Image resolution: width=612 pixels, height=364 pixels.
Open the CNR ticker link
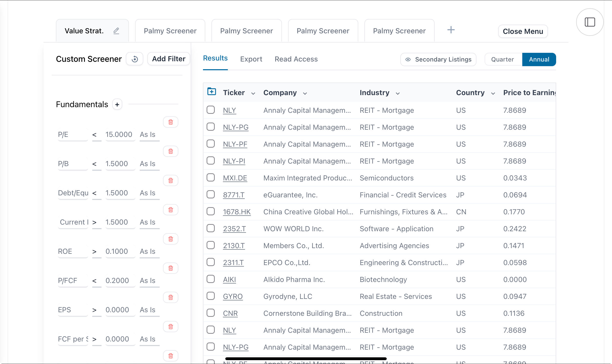click(x=230, y=313)
